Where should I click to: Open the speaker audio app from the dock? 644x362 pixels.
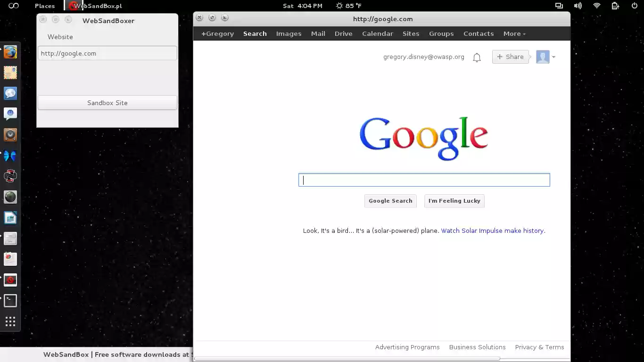click(x=10, y=135)
